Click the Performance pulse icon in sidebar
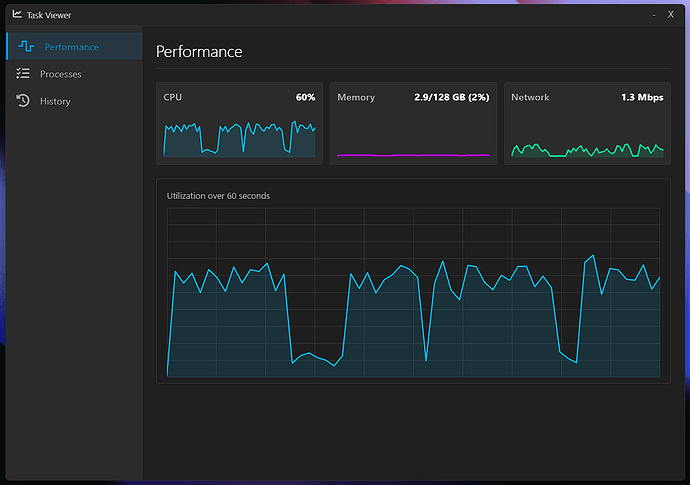Viewport: 690px width, 485px height. [26, 47]
